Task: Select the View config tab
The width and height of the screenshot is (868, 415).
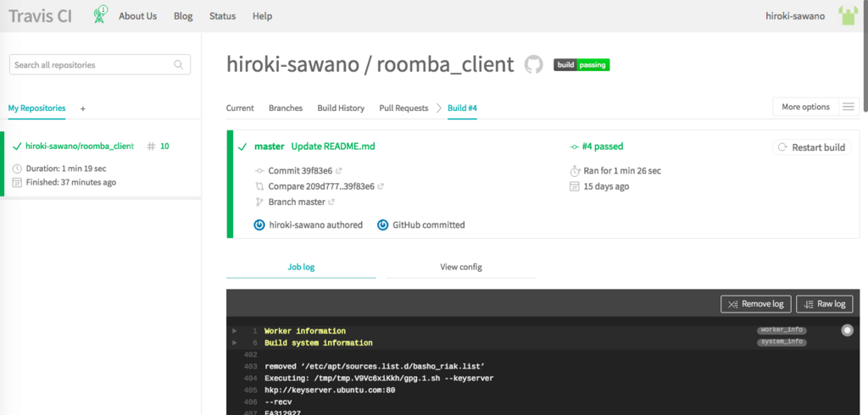Action: (461, 267)
